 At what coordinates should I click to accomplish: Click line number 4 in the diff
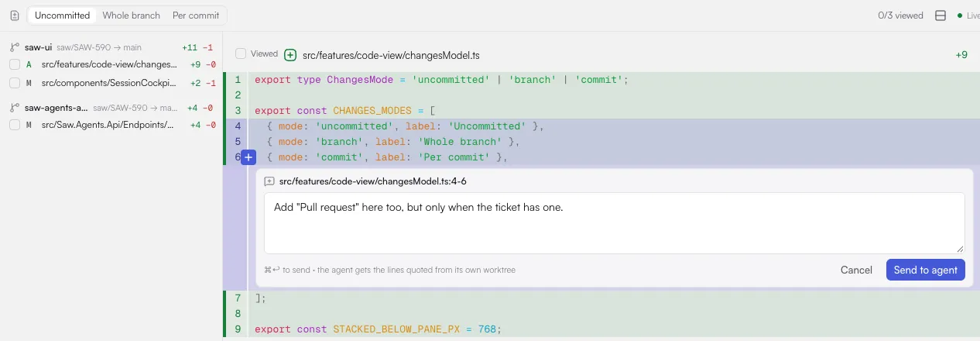click(x=238, y=126)
